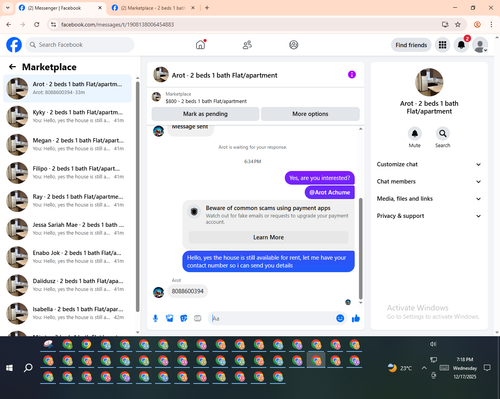Click @Arot Achume mention bubble
This screenshot has height=399, width=500.
pos(330,192)
